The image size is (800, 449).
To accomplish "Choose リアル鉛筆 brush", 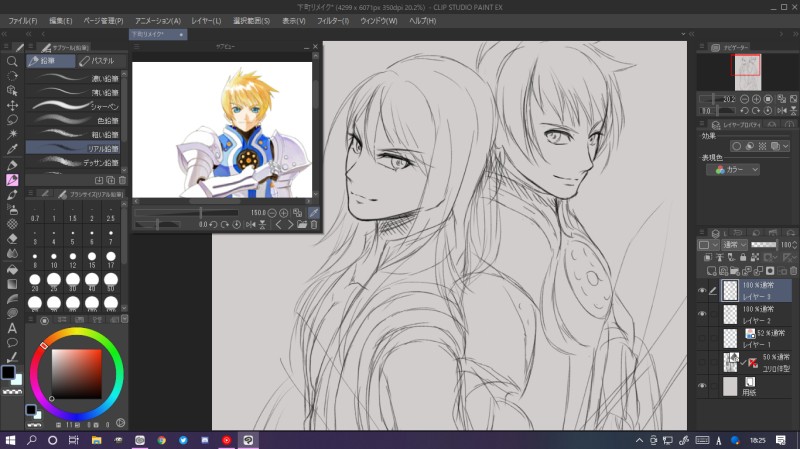I will (x=73, y=148).
